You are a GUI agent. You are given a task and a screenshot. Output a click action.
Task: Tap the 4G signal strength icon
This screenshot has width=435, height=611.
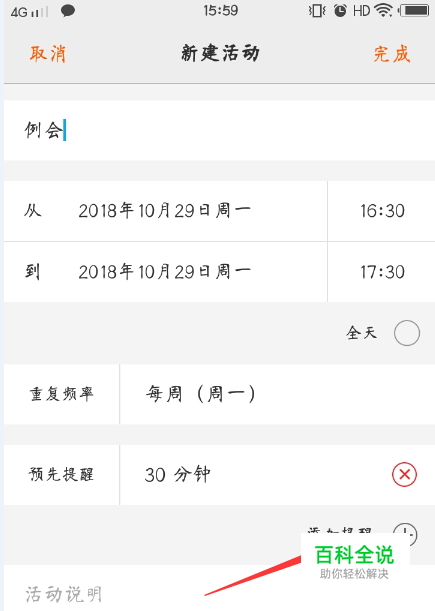click(30, 12)
